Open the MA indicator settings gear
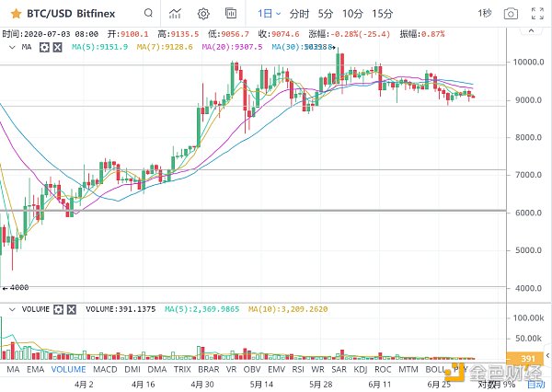Image resolution: width=552 pixels, height=392 pixels. pyautogui.click(x=44, y=47)
